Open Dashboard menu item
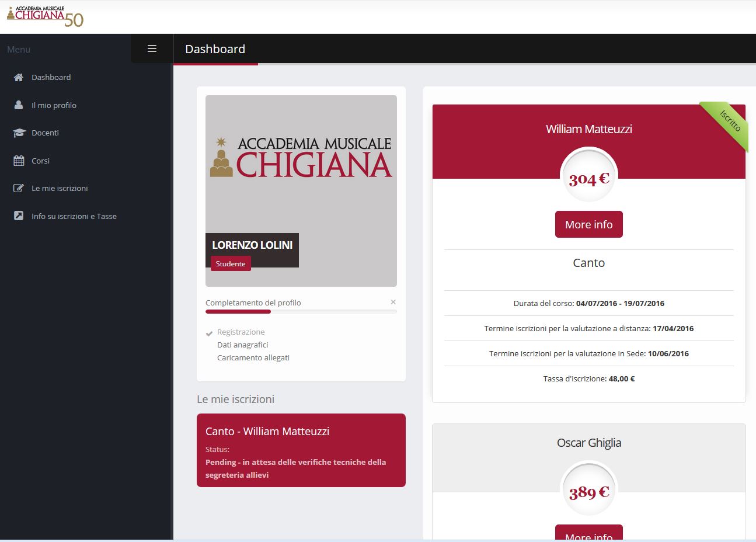This screenshot has height=542, width=756. tap(51, 77)
